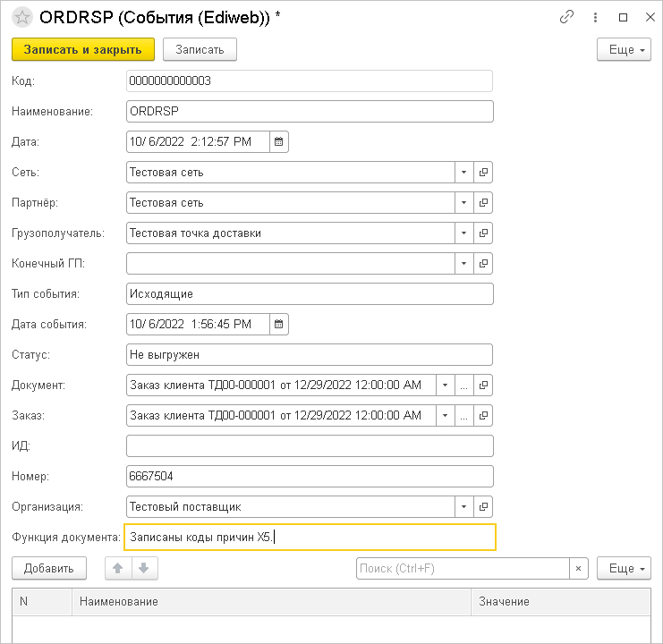Open the linked Грузополучатель record
This screenshot has height=644, width=663.
click(x=483, y=233)
